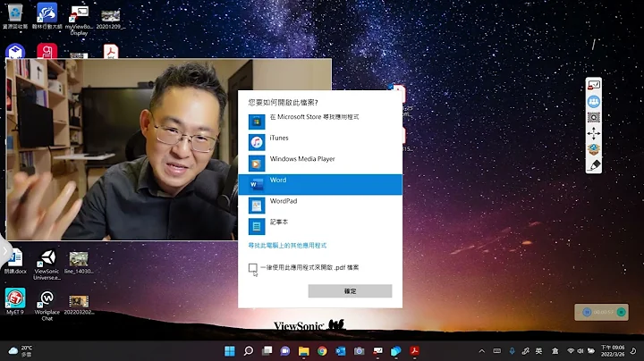Click the microphone icon in system tray
This screenshot has width=644, height=361.
coord(512,351)
